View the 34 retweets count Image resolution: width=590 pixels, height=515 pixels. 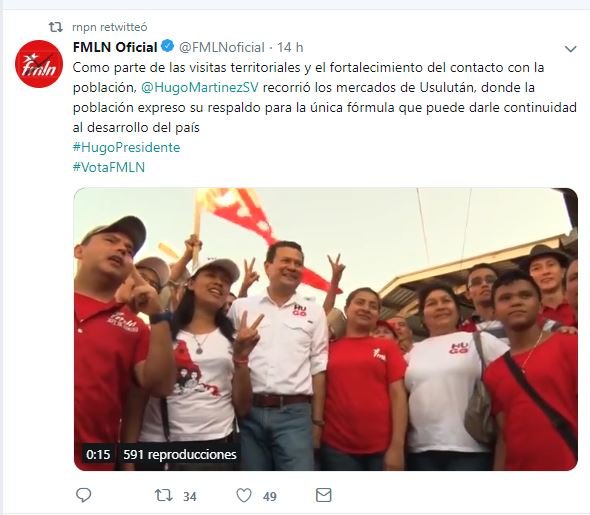point(190,497)
